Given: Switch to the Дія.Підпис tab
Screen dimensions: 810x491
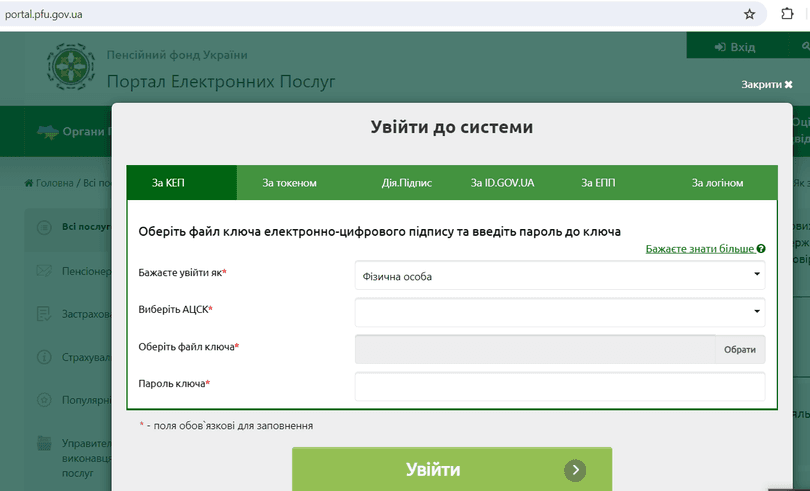Looking at the screenshot, I should tap(407, 183).
